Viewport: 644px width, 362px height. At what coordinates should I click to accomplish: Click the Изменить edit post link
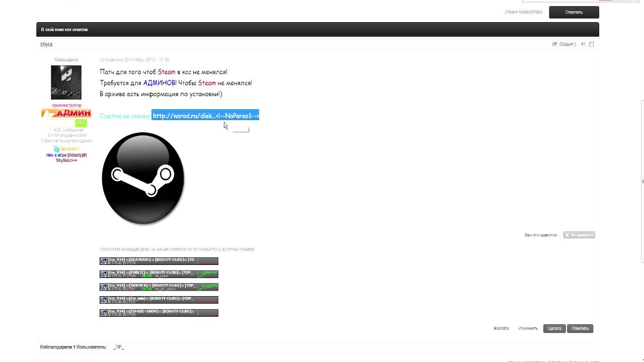(528, 328)
